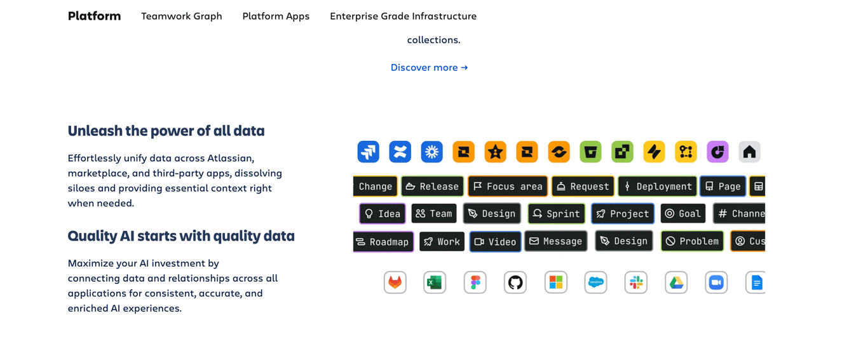This screenshot has width=868, height=356.
Task: Click the Figma logo icon
Action: click(x=475, y=282)
